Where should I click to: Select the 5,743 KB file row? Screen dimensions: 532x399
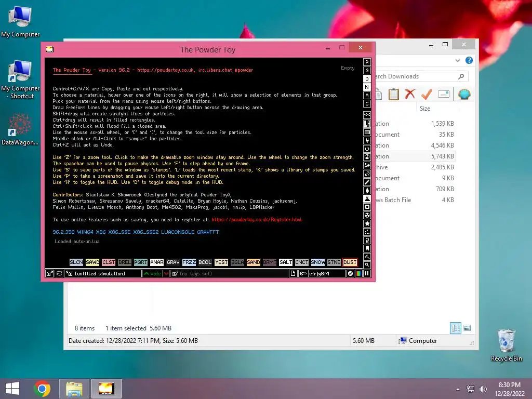[x=415, y=156]
